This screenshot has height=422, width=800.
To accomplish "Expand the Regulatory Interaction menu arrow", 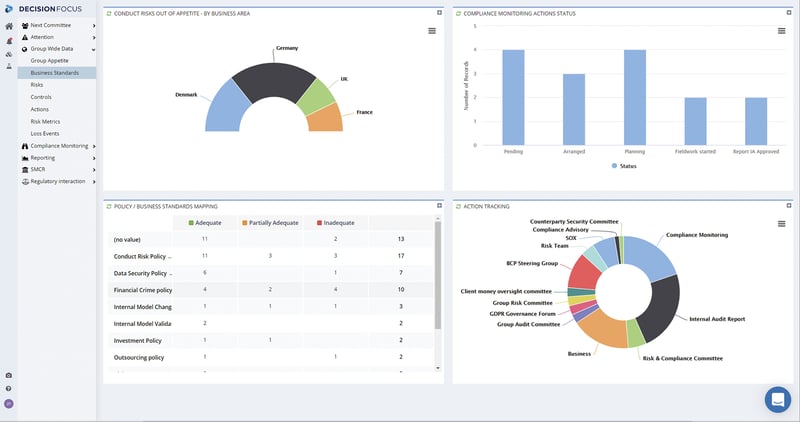I will pyautogui.click(x=94, y=182).
